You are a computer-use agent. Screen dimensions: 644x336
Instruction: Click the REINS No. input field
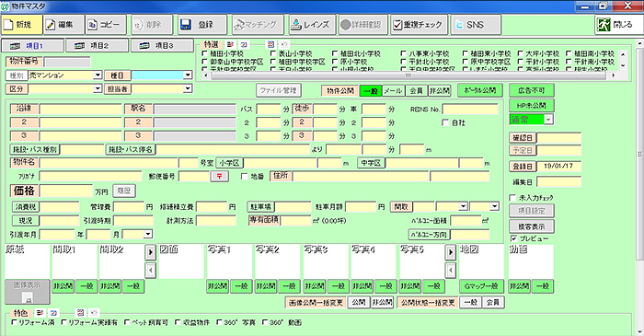pyautogui.click(x=470, y=110)
